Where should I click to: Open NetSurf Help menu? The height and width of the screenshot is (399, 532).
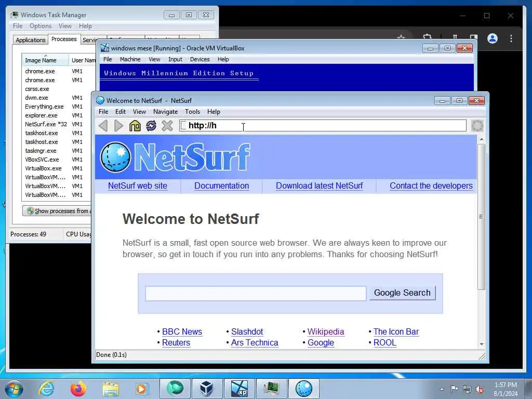(x=214, y=112)
